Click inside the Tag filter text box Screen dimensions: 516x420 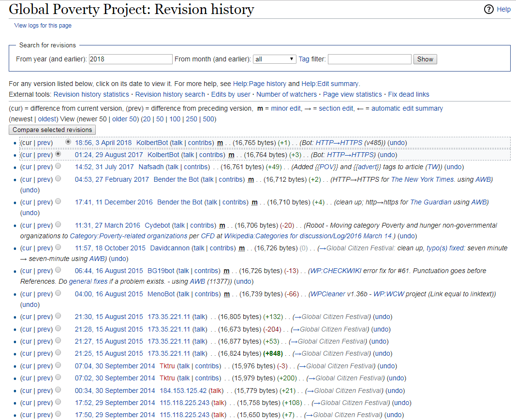coord(369,58)
